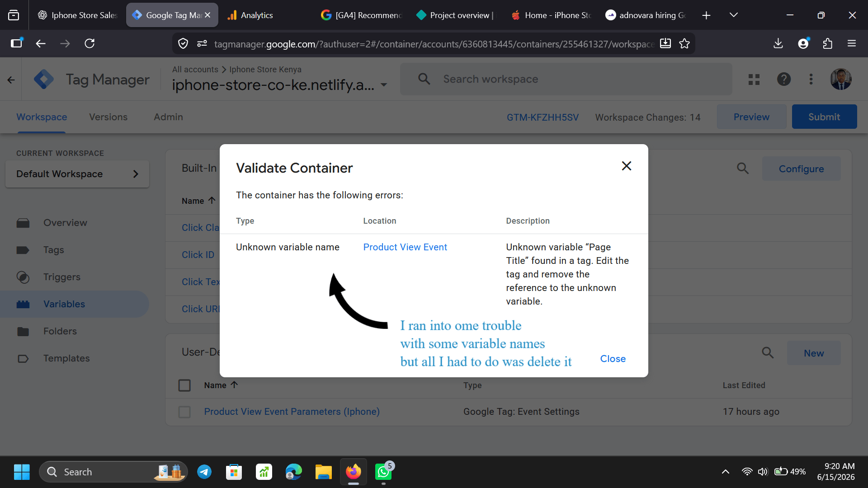Close the Google Tag Manager browser tab
The width and height of the screenshot is (868, 488).
pyautogui.click(x=208, y=15)
